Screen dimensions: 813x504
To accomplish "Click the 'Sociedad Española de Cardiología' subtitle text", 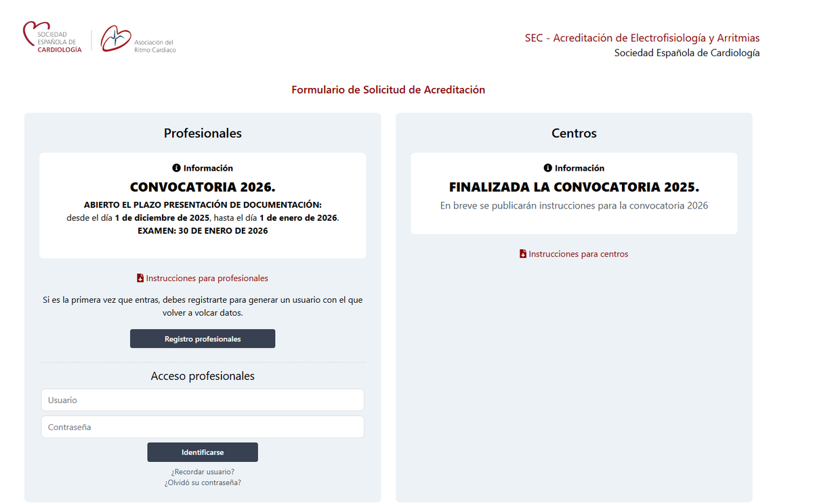I will click(x=687, y=53).
